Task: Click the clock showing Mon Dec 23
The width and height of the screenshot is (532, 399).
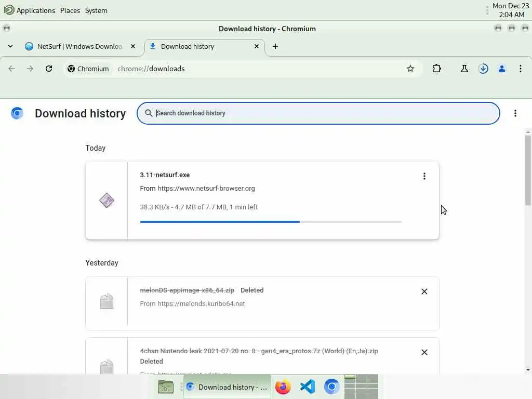Action: click(x=511, y=10)
